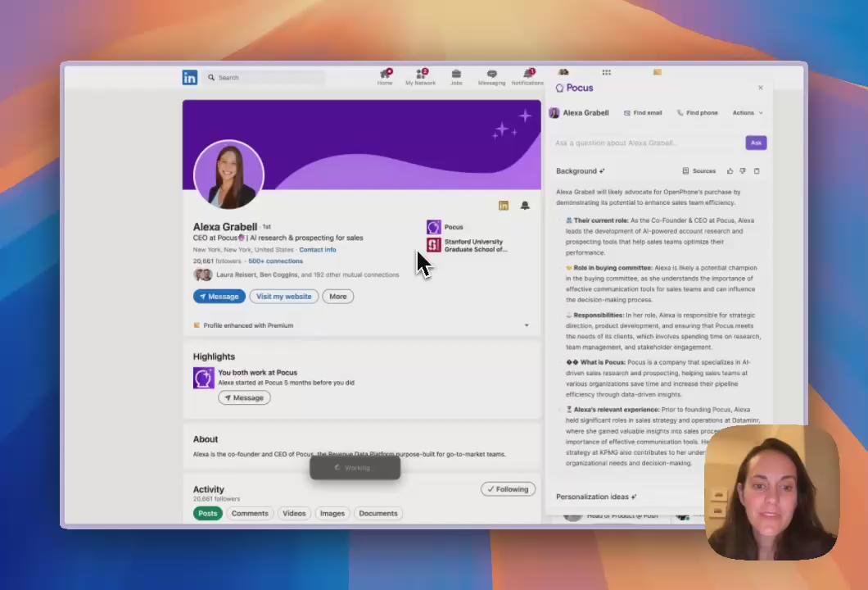Click the Personalization ideas heading
Image resolution: width=868 pixels, height=590 pixels.
(595, 497)
